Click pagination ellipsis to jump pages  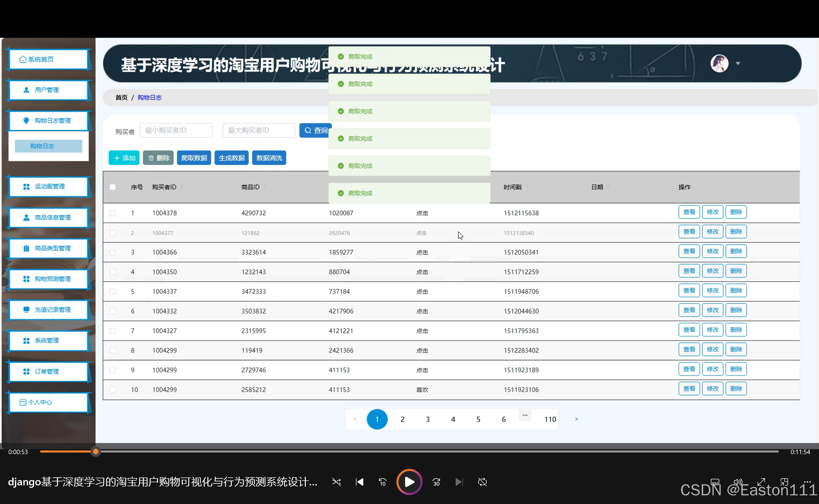coord(525,415)
